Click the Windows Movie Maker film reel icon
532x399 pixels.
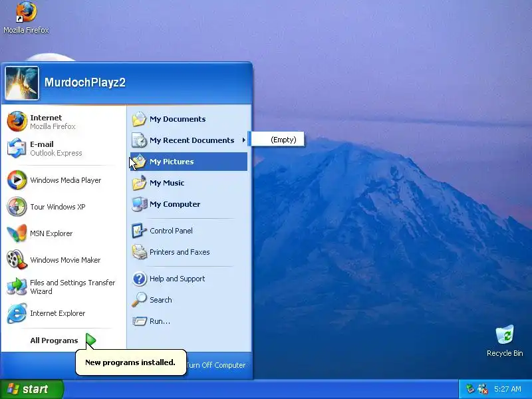pos(17,259)
